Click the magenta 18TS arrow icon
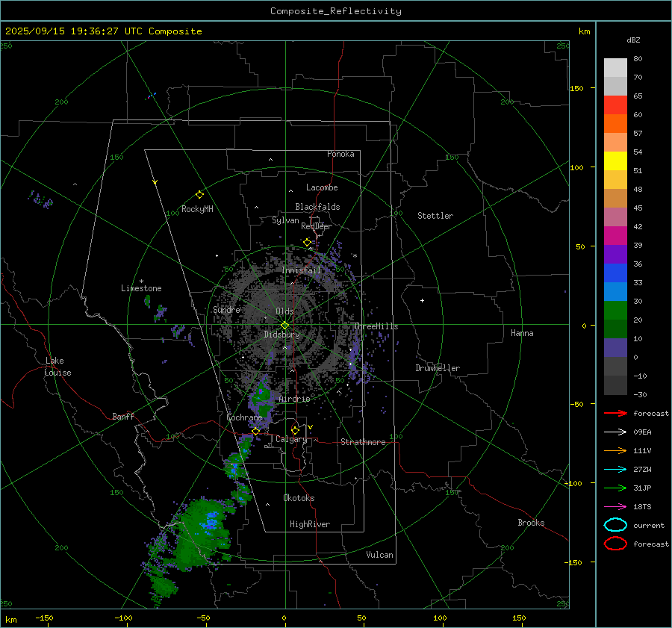Screen dimensions: 672x628 (x=615, y=507)
